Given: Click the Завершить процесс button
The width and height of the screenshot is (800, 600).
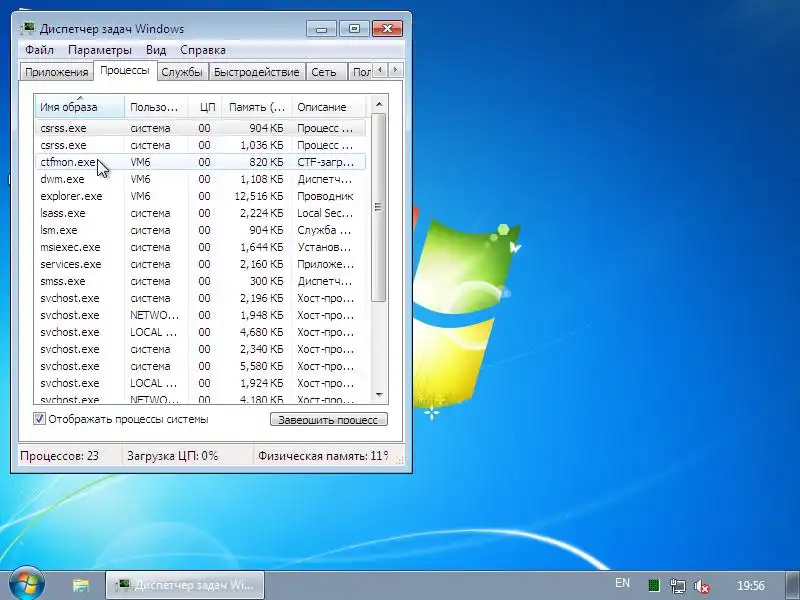Looking at the screenshot, I should 329,419.
